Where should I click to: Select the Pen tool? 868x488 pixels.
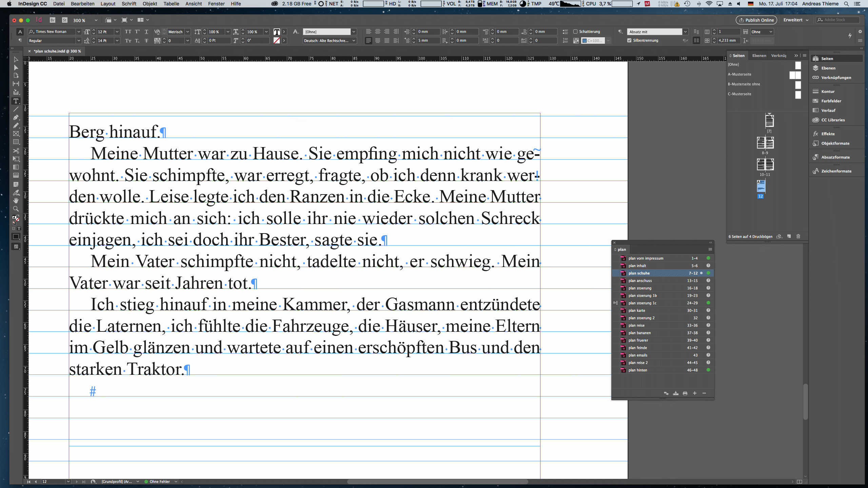[16, 117]
